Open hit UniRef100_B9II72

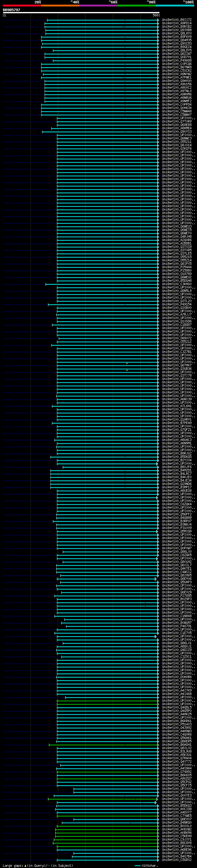click(177, 20)
